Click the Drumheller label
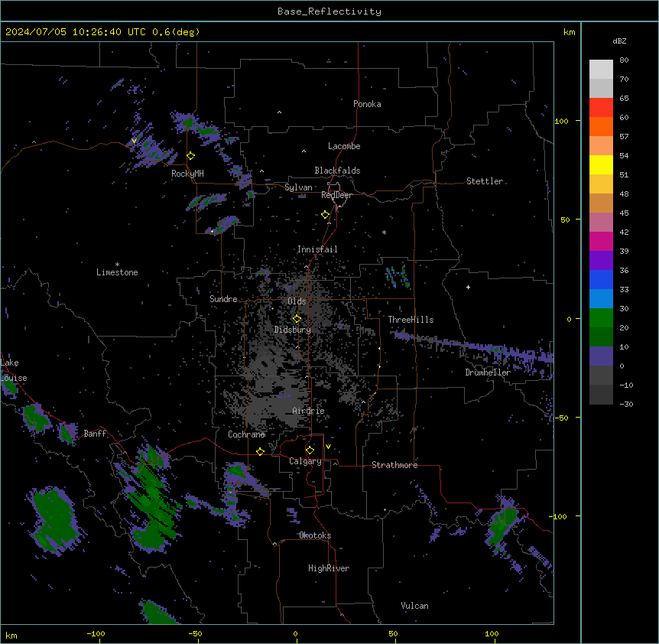This screenshot has height=644, width=659. pos(488,372)
